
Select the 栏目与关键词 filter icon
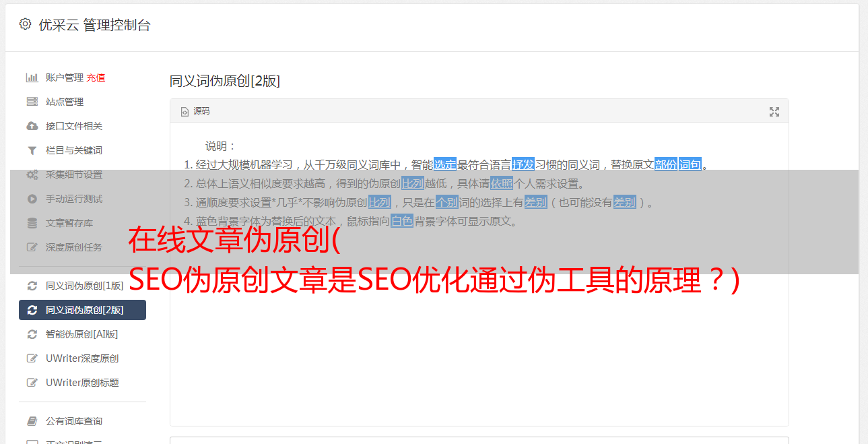pyautogui.click(x=32, y=150)
